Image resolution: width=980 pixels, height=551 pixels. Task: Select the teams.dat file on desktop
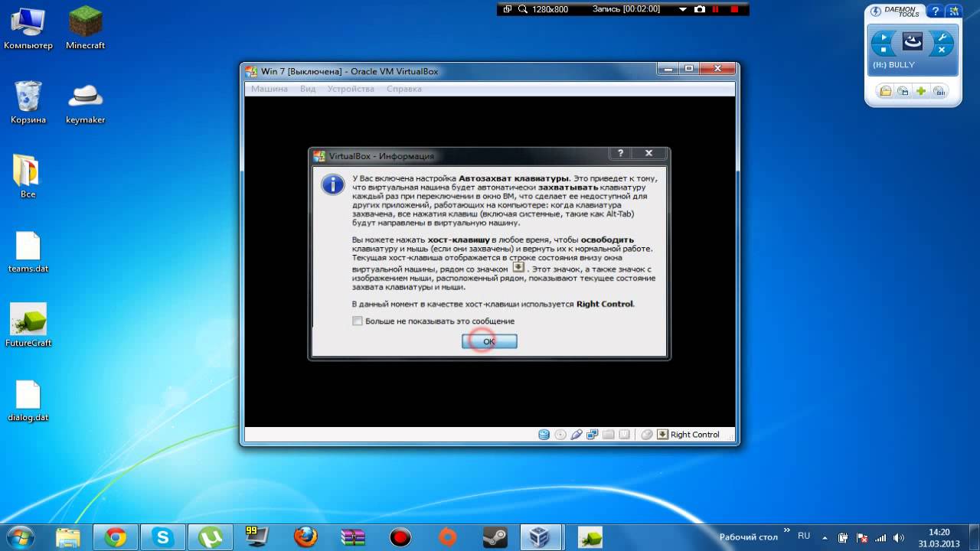[x=28, y=251]
